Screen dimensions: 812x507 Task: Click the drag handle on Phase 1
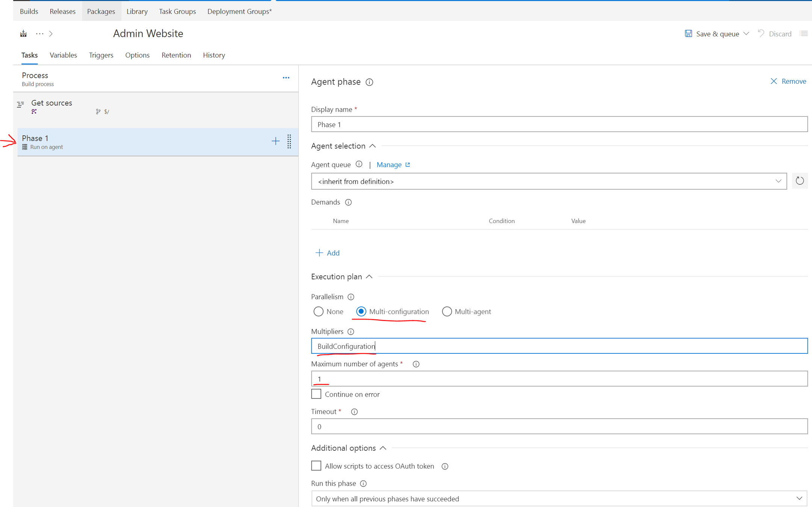click(289, 142)
